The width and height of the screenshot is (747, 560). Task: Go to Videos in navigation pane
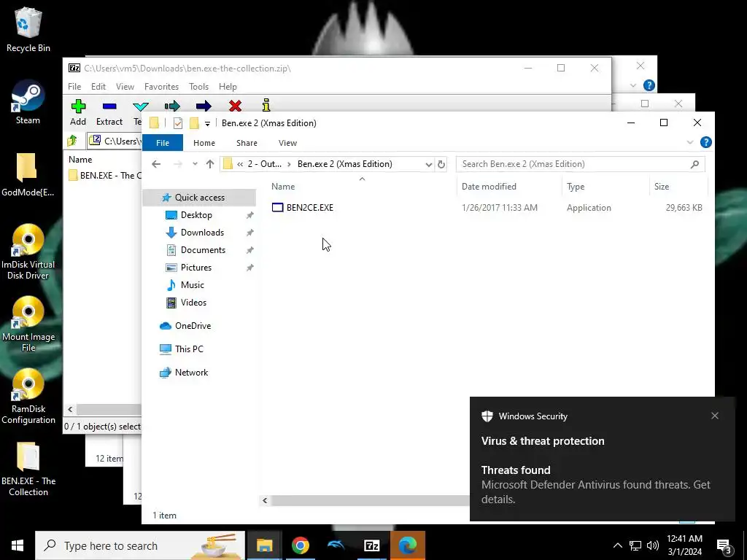point(193,303)
